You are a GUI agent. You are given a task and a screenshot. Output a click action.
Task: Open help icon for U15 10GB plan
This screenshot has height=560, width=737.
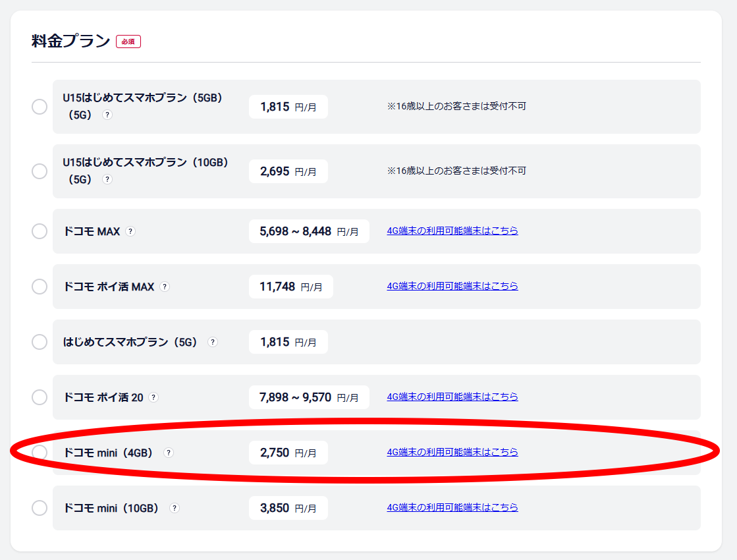tap(107, 179)
